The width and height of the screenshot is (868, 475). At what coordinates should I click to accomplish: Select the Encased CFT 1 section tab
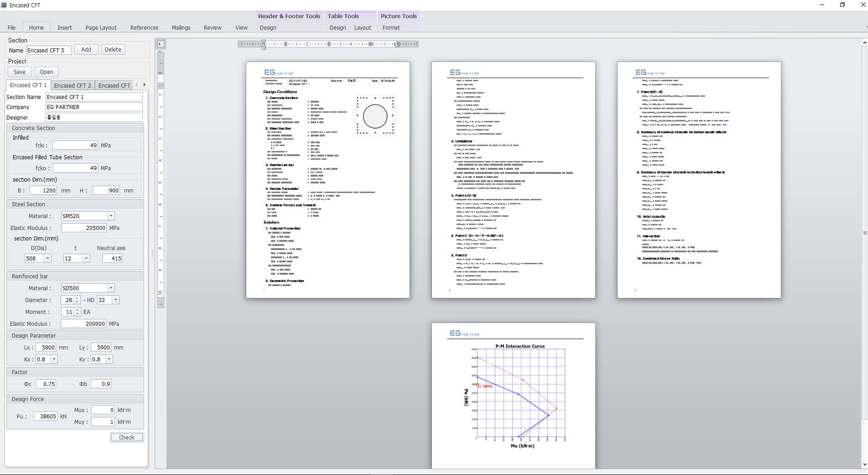click(x=28, y=85)
